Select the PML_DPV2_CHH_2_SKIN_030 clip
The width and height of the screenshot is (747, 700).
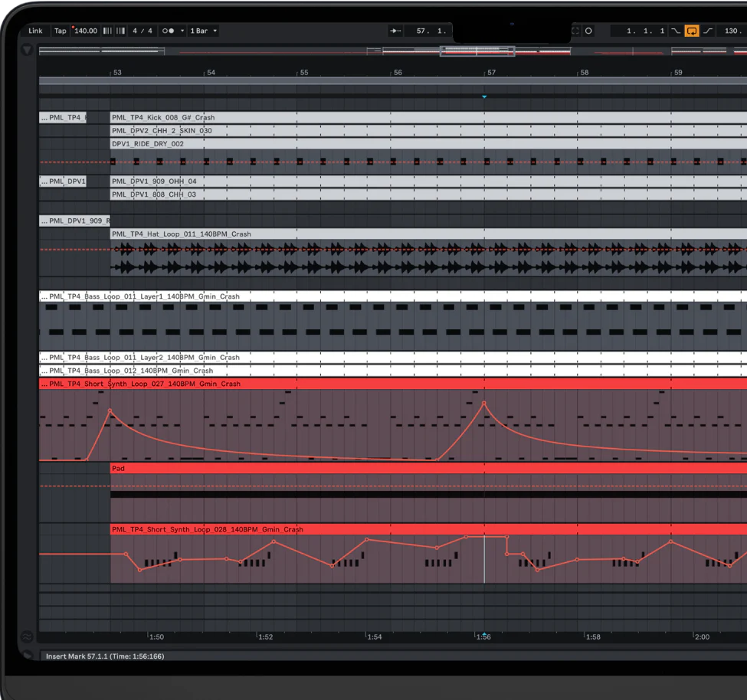pos(428,130)
